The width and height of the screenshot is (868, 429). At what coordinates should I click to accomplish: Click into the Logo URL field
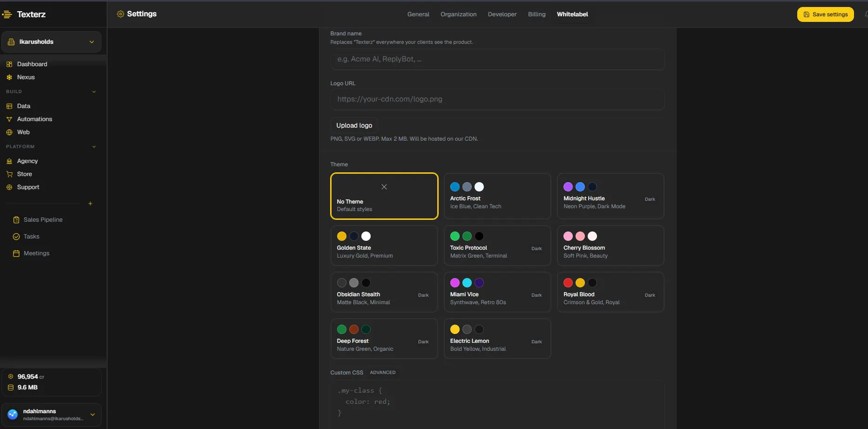(497, 99)
